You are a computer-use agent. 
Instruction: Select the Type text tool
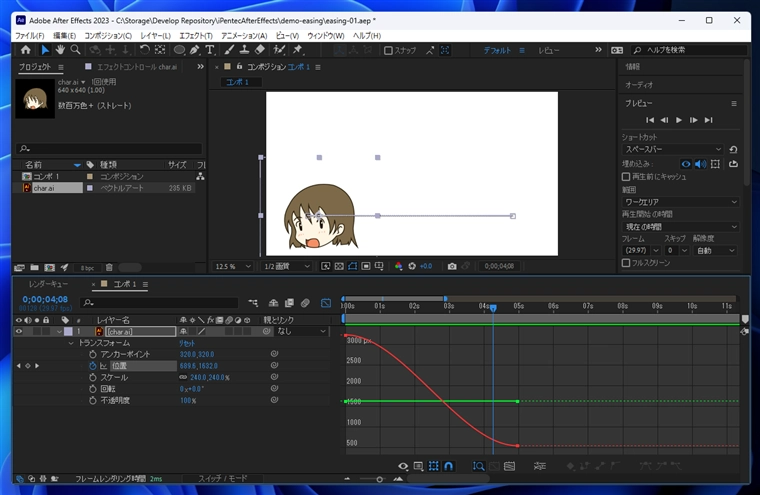tap(209, 49)
